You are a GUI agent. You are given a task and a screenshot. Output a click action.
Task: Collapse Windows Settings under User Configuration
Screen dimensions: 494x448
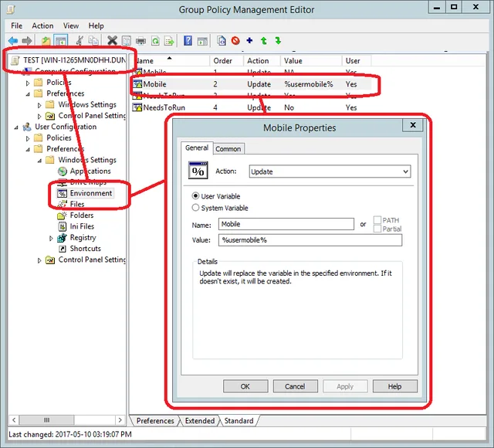coord(39,161)
